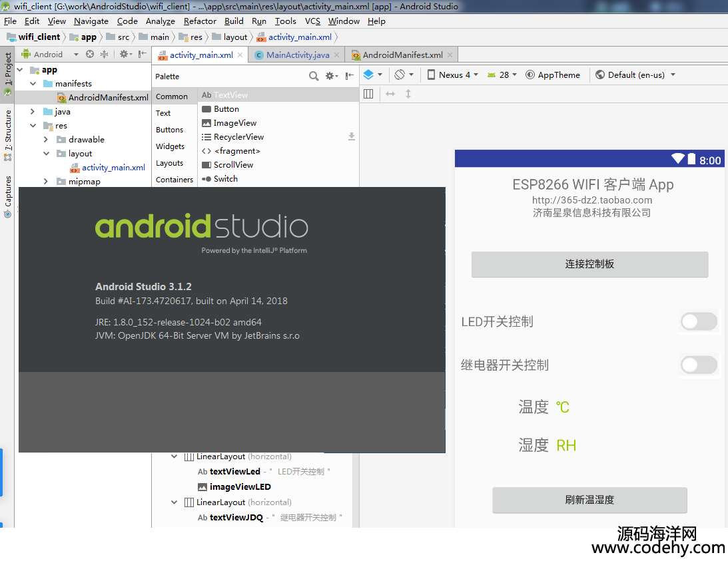
Task: Open the File menu
Action: point(10,21)
